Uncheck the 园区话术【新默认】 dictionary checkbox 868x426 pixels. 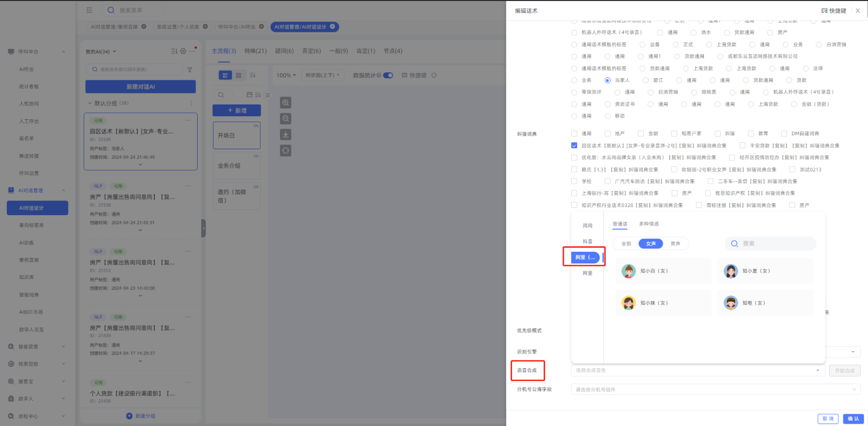[x=574, y=146]
